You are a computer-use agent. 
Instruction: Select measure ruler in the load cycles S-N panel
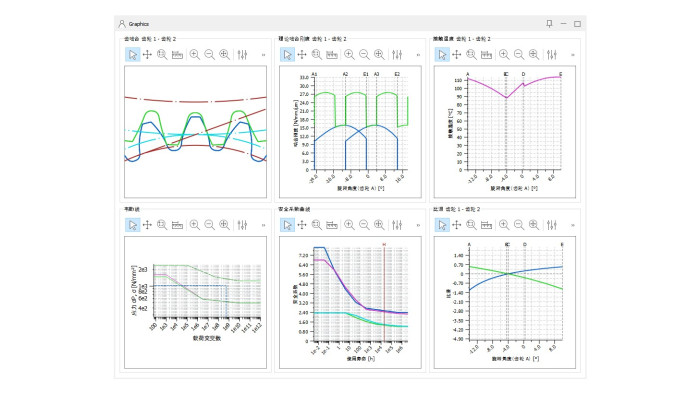pos(177,225)
